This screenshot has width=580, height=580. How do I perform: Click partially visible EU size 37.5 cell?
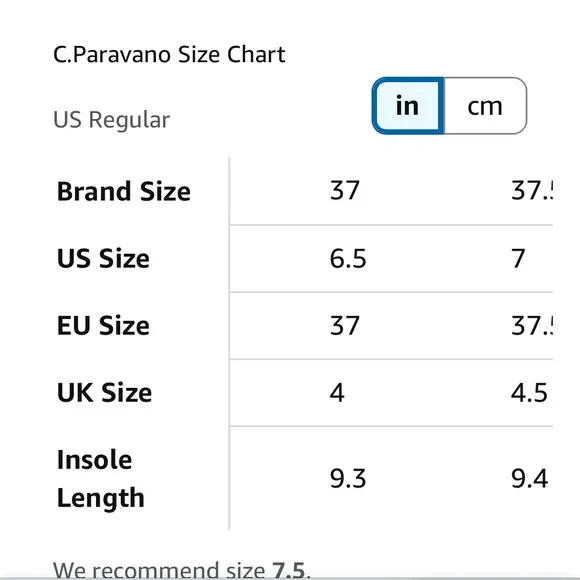coord(532,326)
